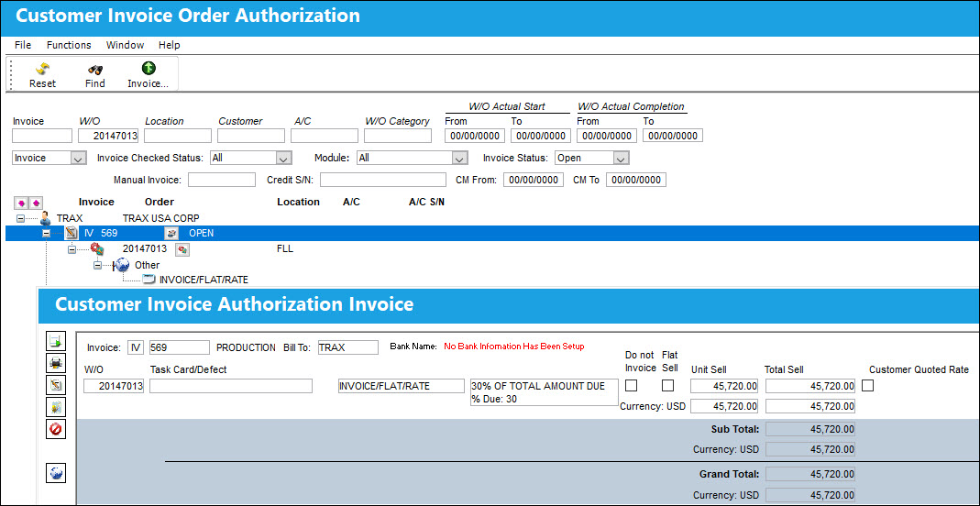Select the INVOICE/FLAT/RATE tree row text
This screenshot has height=506, width=980.
(x=204, y=280)
